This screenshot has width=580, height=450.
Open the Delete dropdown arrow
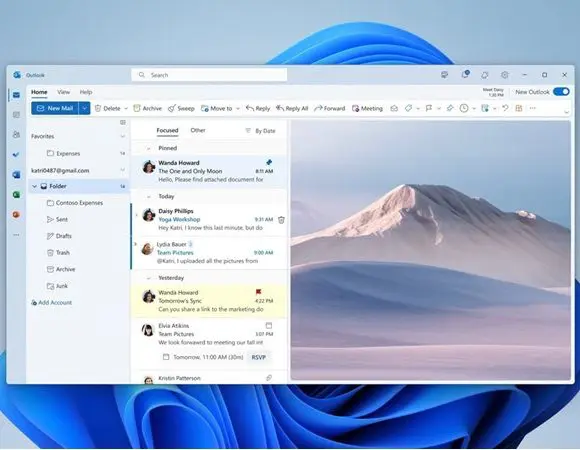(x=126, y=109)
